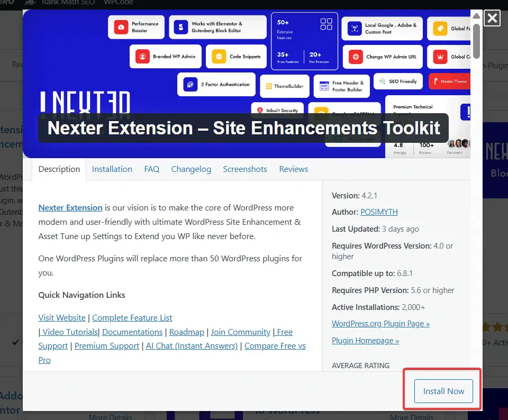Open the Complete Feature List link
Viewport: 508px width, 420px height.
point(131,317)
